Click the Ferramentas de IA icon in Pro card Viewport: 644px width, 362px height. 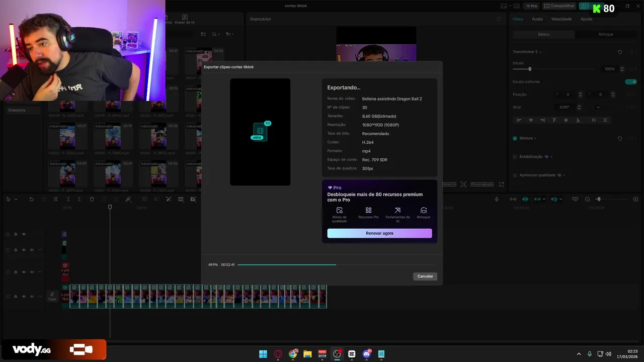point(397,210)
